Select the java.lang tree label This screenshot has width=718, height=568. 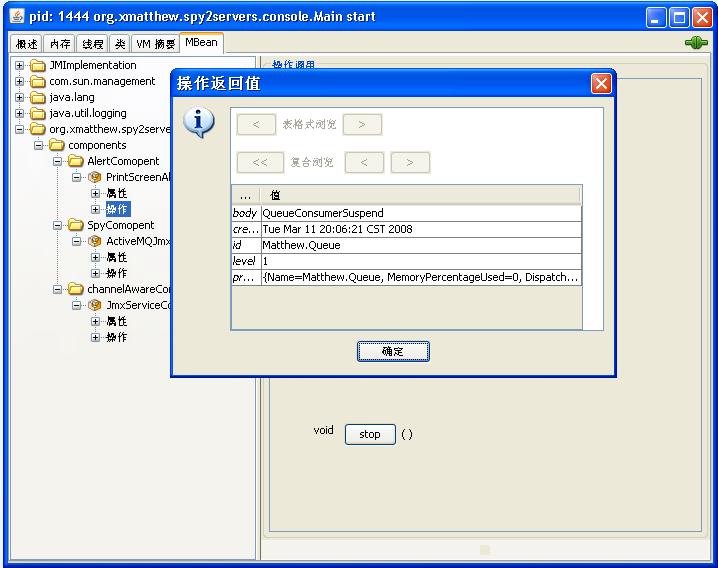72,98
